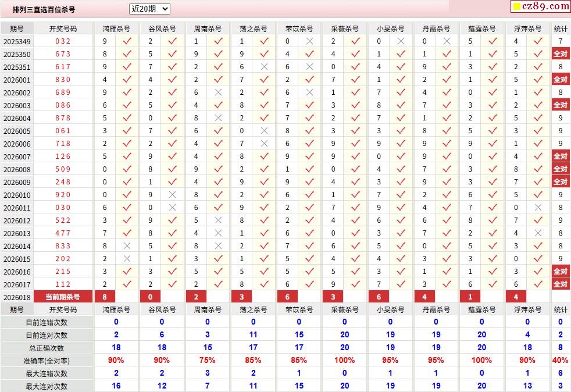Click 蕴露 current kill number 1 in row 2026018
This screenshot has width=571, height=392.
pyautogui.click(x=470, y=297)
